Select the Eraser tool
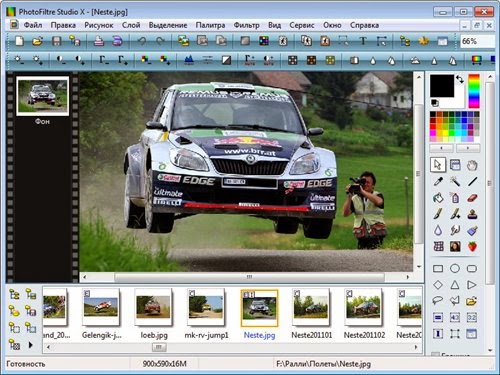This screenshot has width=500, height=375. [472, 198]
